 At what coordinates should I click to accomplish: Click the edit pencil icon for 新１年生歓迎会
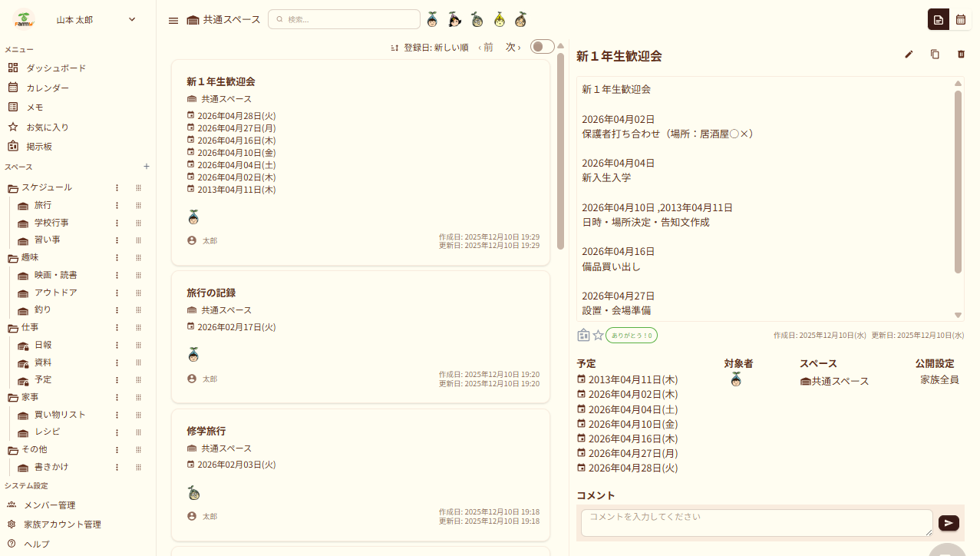click(x=909, y=55)
